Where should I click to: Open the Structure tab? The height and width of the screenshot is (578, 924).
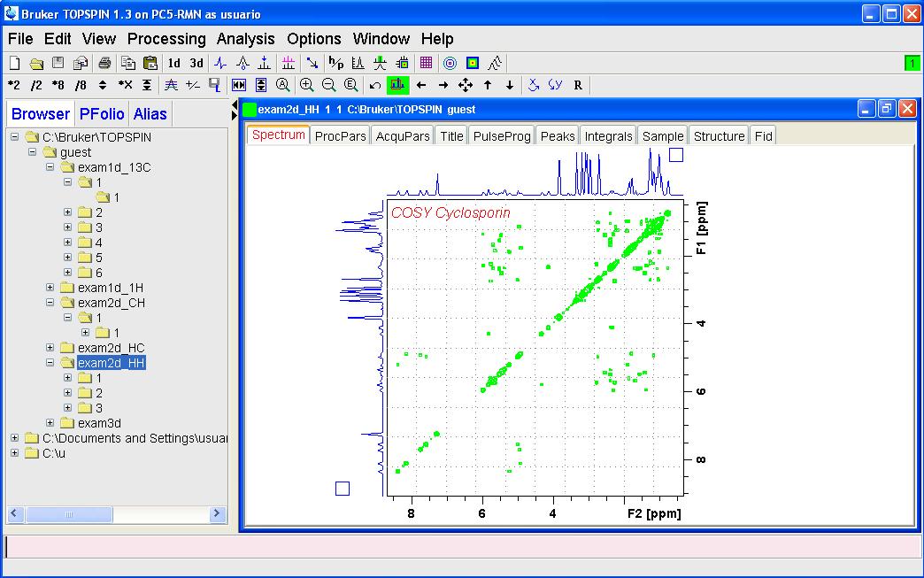click(719, 136)
